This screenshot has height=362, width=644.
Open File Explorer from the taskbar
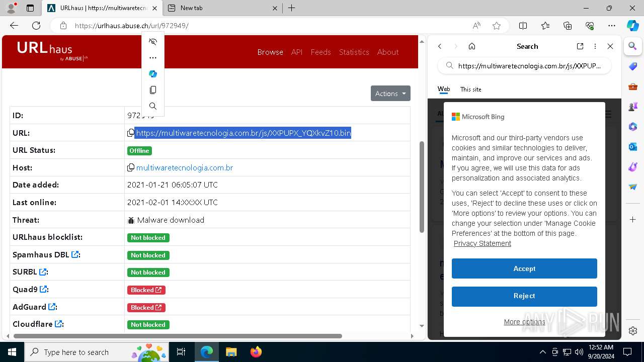click(231, 352)
